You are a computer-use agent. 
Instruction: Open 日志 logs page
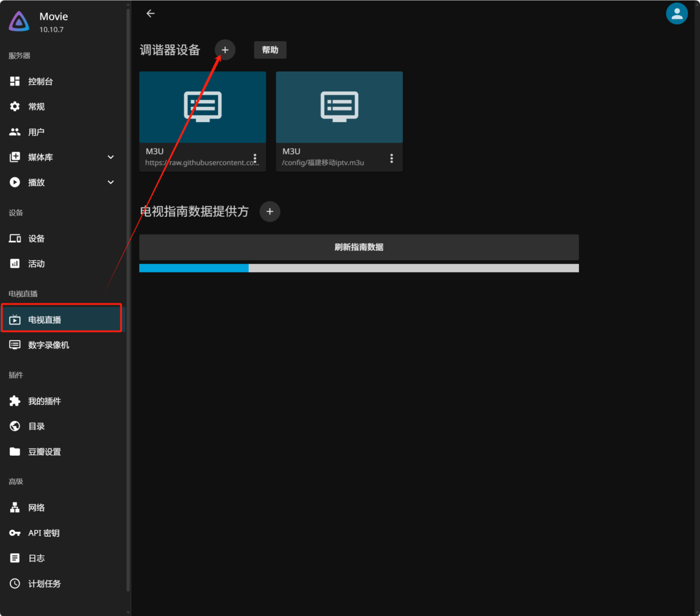point(62,558)
